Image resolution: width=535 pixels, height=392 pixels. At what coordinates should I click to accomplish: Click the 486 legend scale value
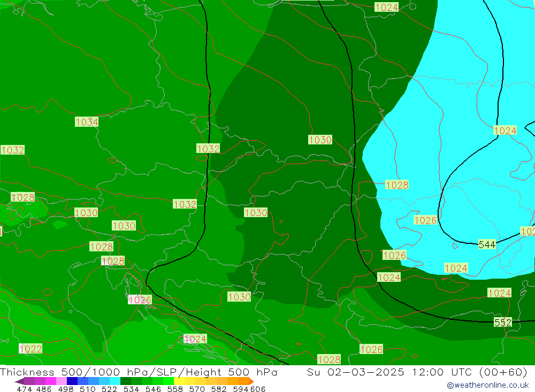(x=44, y=389)
